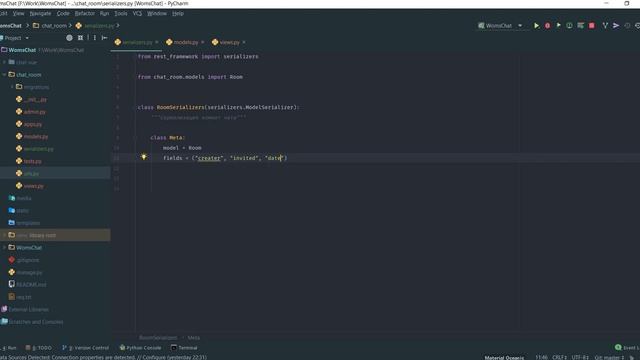Open the Terminal tool window

pyautogui.click(x=184, y=348)
